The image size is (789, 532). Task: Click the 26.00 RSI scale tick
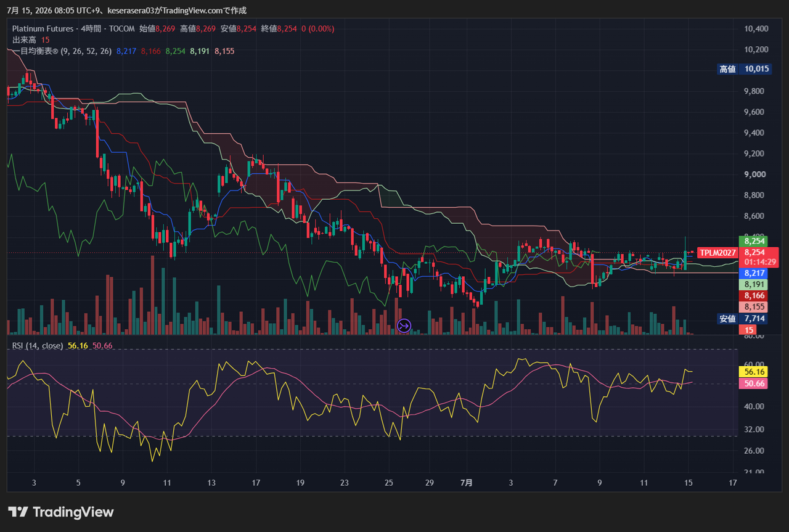point(754,451)
